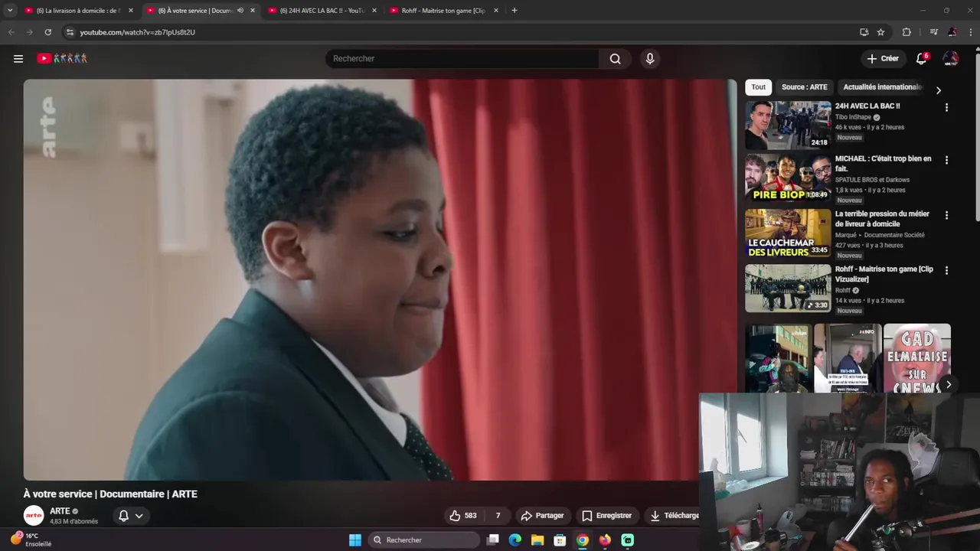Open the MICHAEL video thumbnail
This screenshot has height=551, width=980.
click(x=788, y=178)
